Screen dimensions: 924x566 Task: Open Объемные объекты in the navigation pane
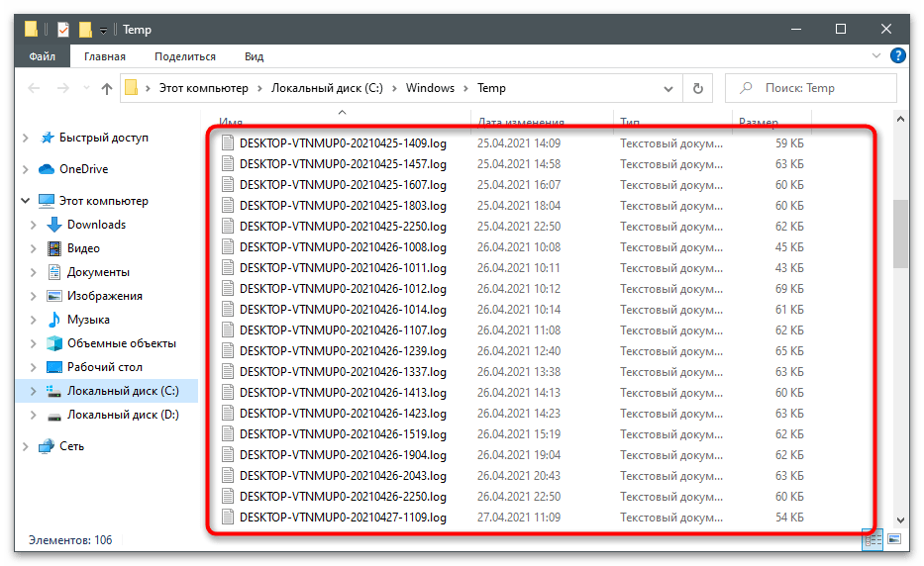point(122,343)
